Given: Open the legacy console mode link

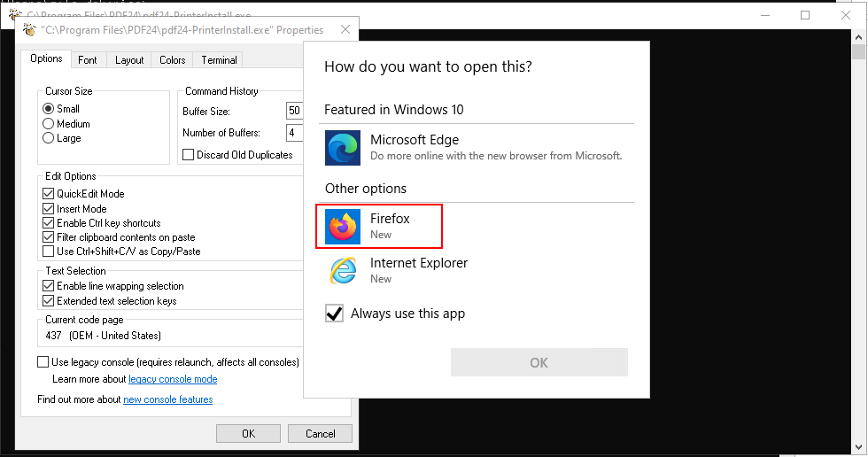Looking at the screenshot, I should 173,379.
